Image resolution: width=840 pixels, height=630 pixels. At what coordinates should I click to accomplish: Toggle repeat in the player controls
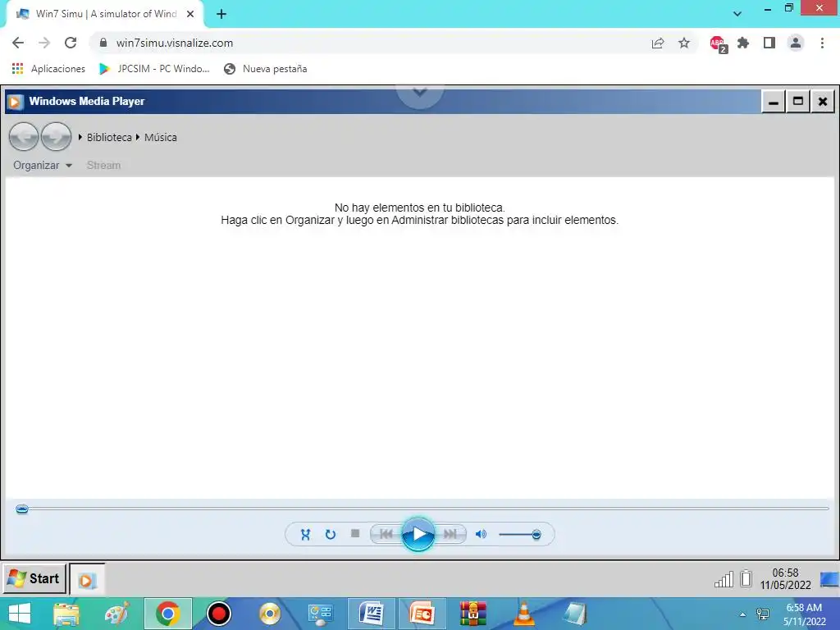331,535
